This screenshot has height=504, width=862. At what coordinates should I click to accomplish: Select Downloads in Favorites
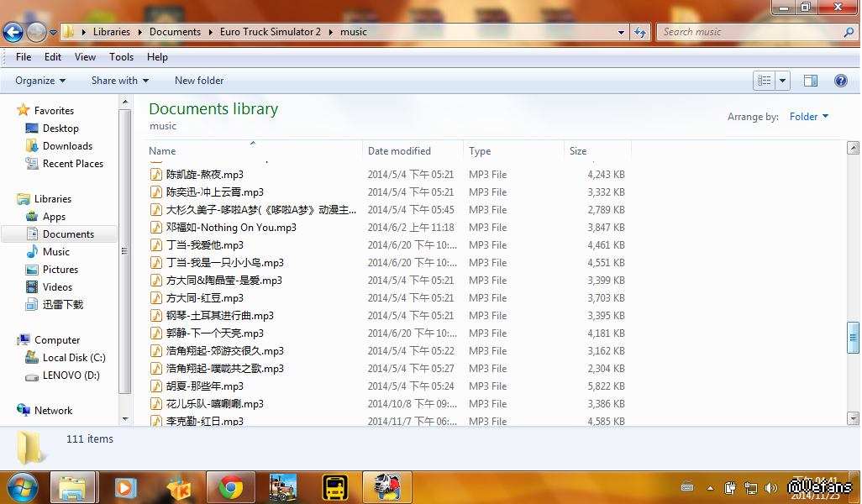[x=59, y=145]
